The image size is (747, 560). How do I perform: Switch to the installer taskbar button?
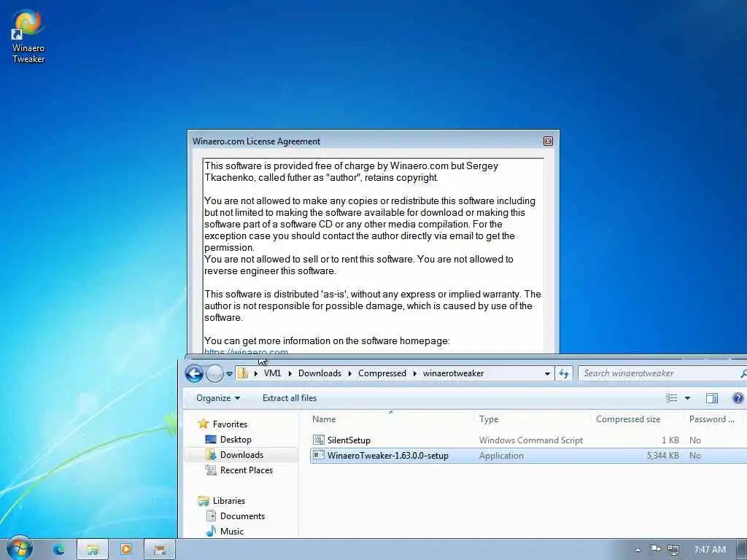pyautogui.click(x=160, y=550)
